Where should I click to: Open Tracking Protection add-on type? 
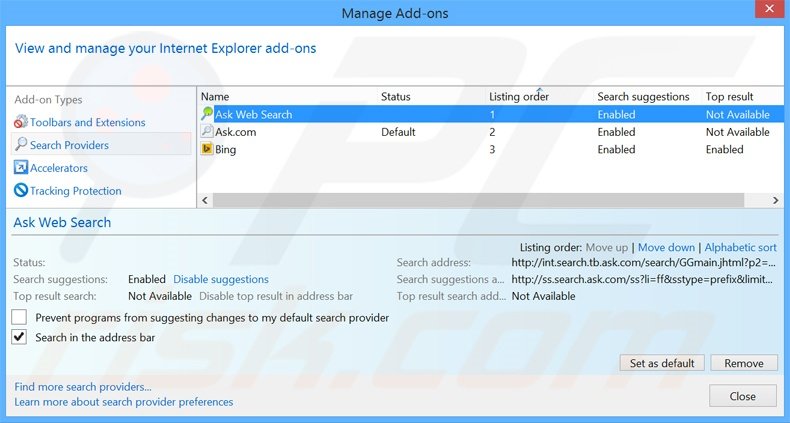coord(76,191)
